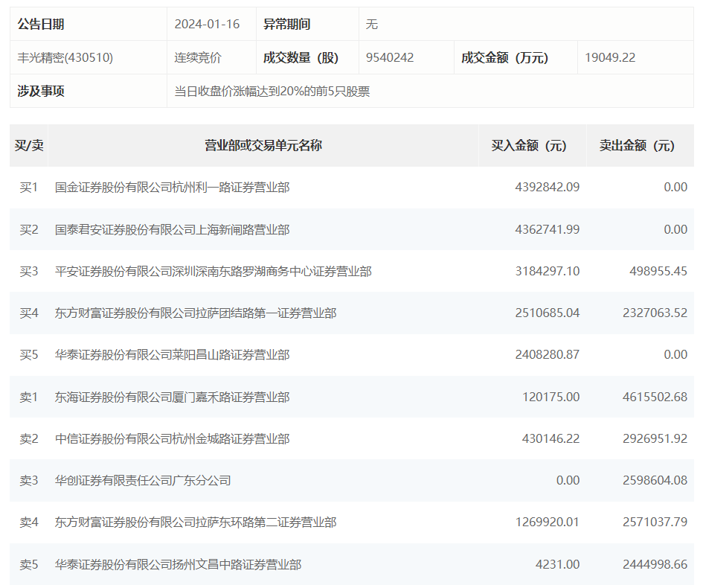Select buy amount 4362741.99
Image resolution: width=703 pixels, height=588 pixels.
[547, 230]
